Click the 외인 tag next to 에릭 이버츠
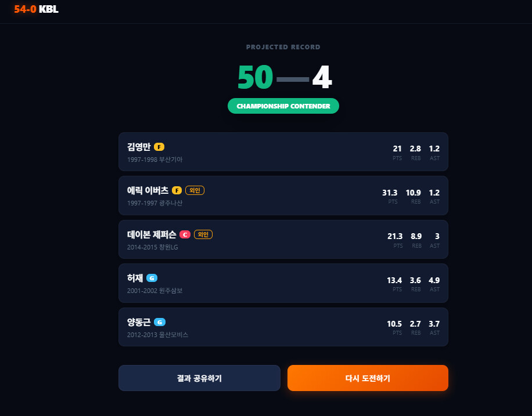The width and height of the screenshot is (532, 416). coord(195,190)
